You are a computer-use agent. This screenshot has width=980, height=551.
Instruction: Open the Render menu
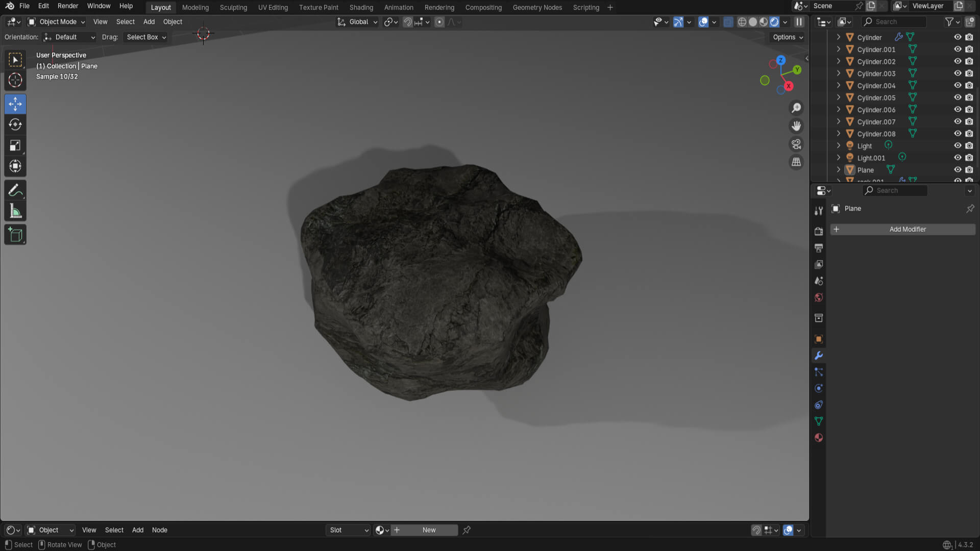pyautogui.click(x=68, y=6)
